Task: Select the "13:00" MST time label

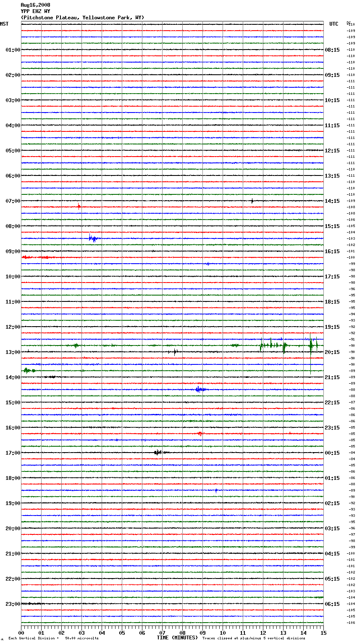Action: pyautogui.click(x=13, y=352)
